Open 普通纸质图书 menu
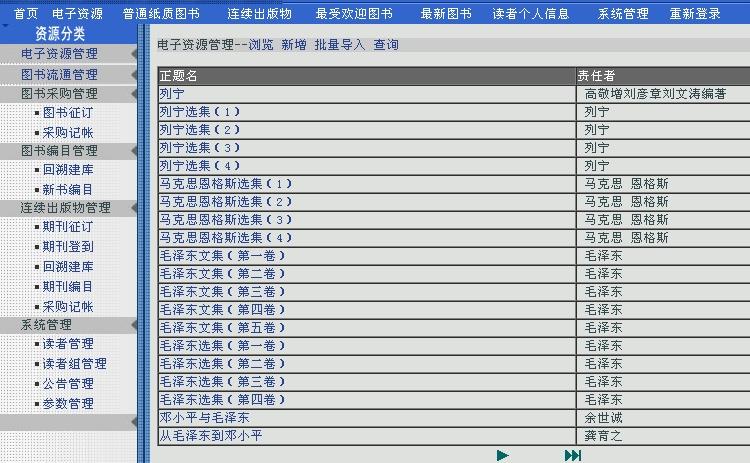 pyautogui.click(x=161, y=13)
